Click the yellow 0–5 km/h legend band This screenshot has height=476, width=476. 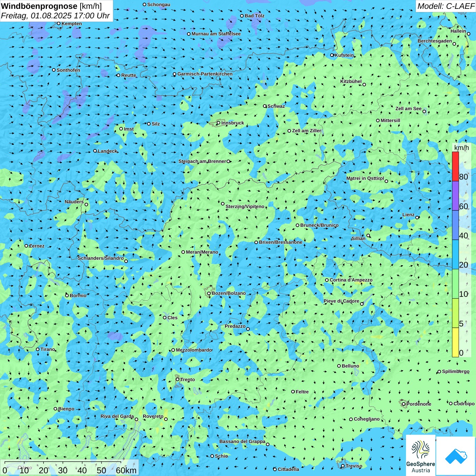[455, 342]
